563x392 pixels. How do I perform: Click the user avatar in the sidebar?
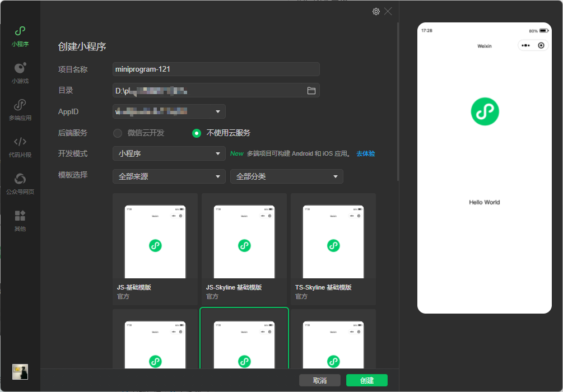coord(20,372)
